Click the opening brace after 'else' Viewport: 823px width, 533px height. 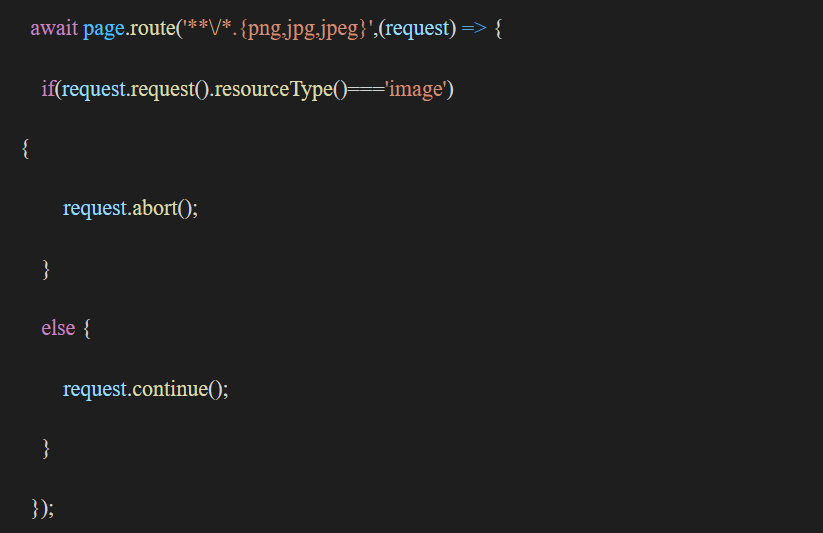pyautogui.click(x=88, y=327)
